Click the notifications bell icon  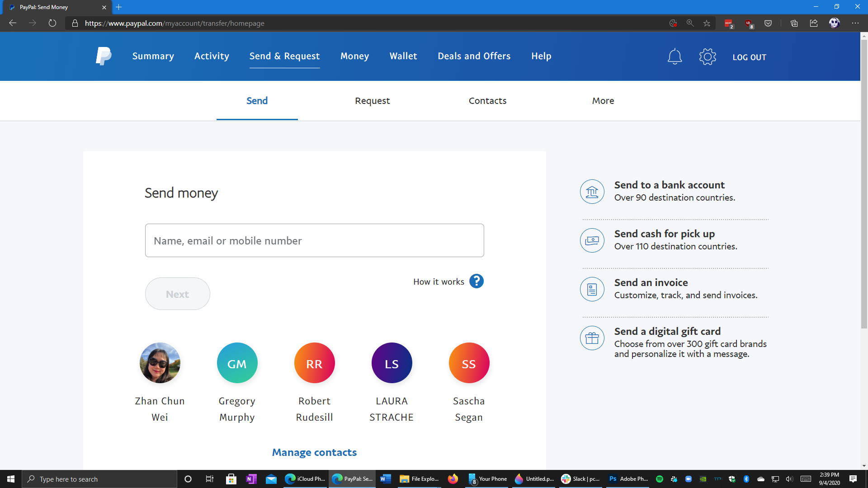(675, 56)
